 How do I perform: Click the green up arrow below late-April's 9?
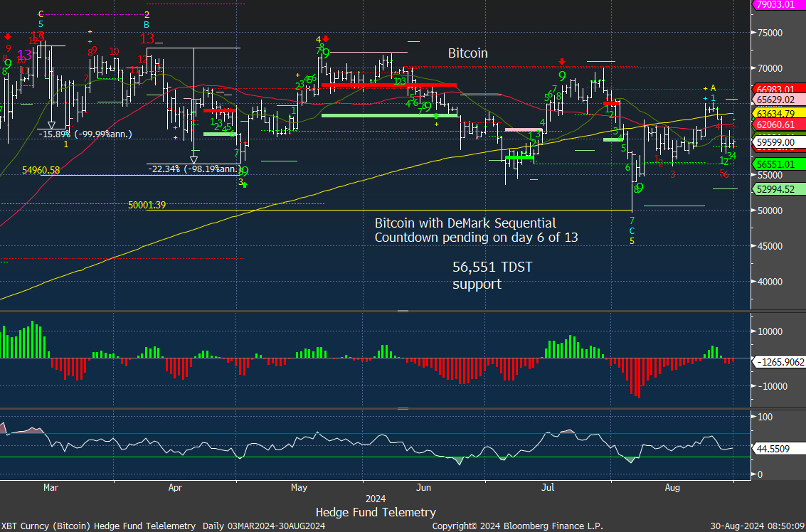click(x=245, y=184)
